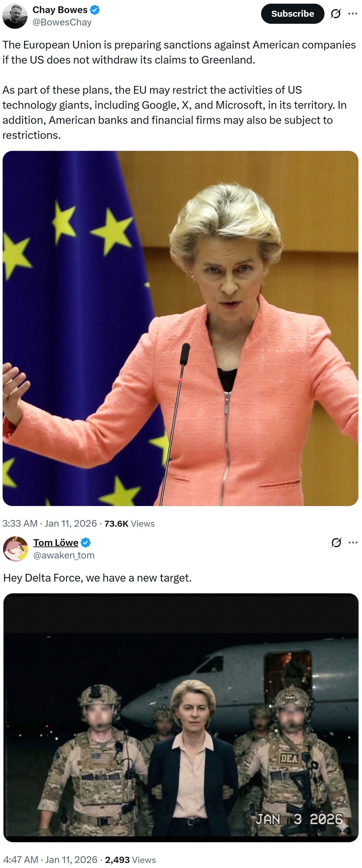This screenshot has width=362, height=868.
Task: Click Chay Bowes verified badge
Action: tap(95, 10)
